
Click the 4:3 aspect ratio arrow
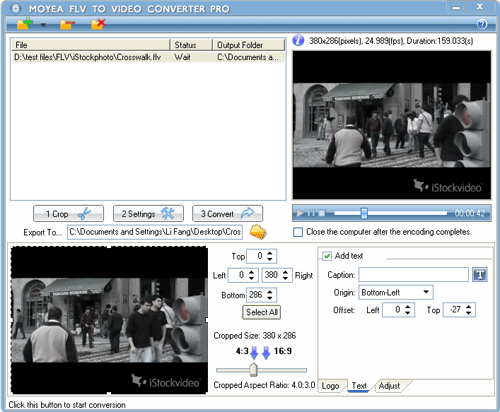(254, 353)
